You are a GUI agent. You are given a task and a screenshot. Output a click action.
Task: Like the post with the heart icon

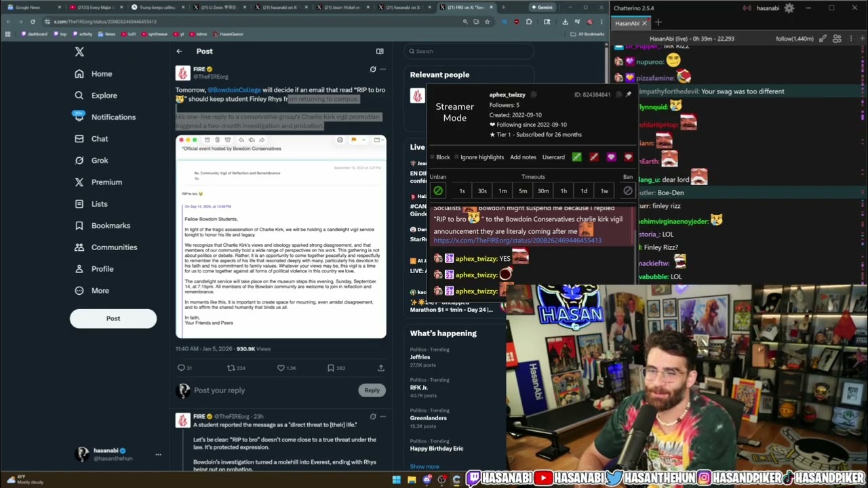coord(281,368)
